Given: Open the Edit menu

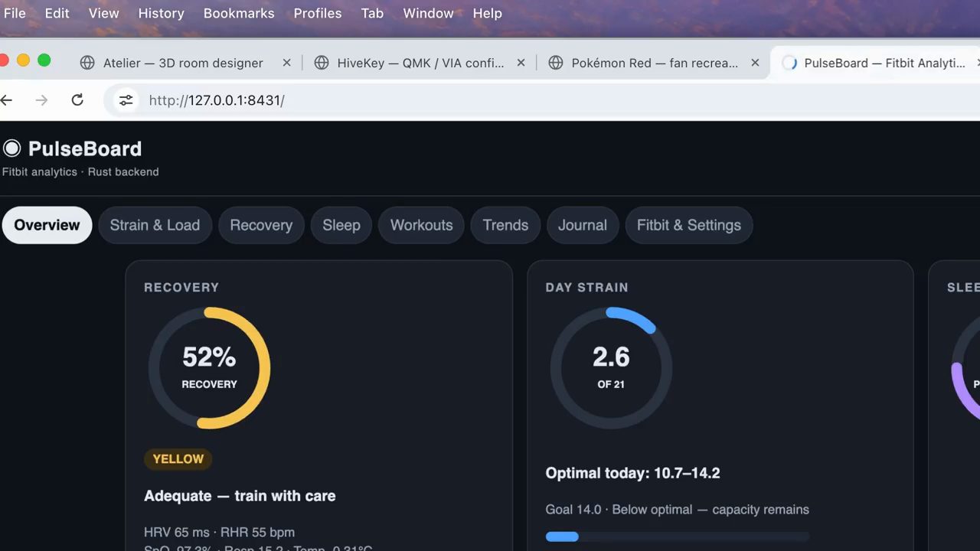Looking at the screenshot, I should pos(57,13).
